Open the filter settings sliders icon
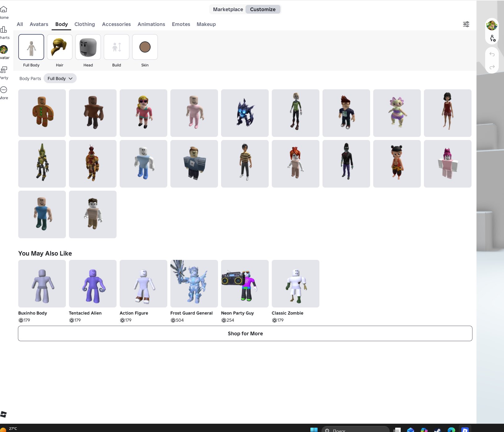The height and width of the screenshot is (432, 504). point(466,24)
